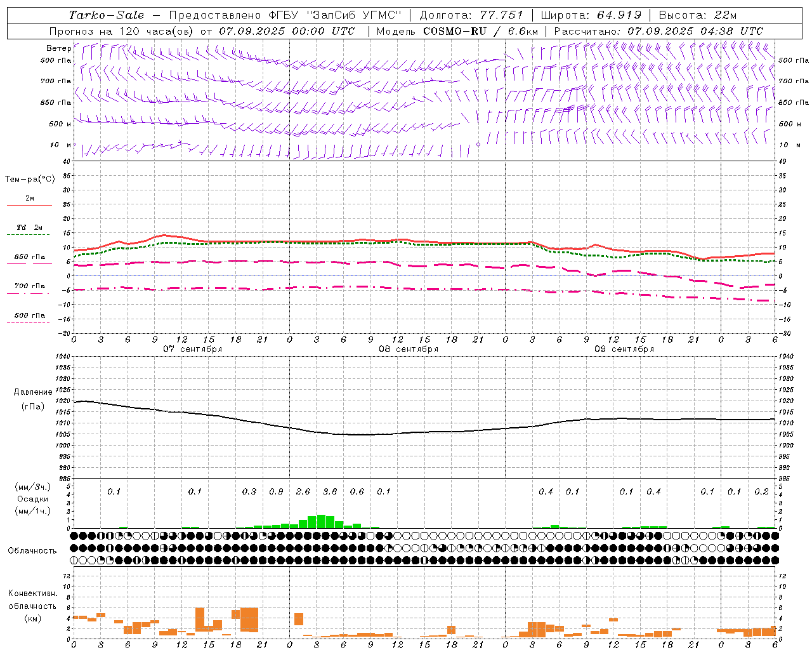Click the '07 сентября' date label
Viewport: 812px width, 650px height.
click(193, 349)
